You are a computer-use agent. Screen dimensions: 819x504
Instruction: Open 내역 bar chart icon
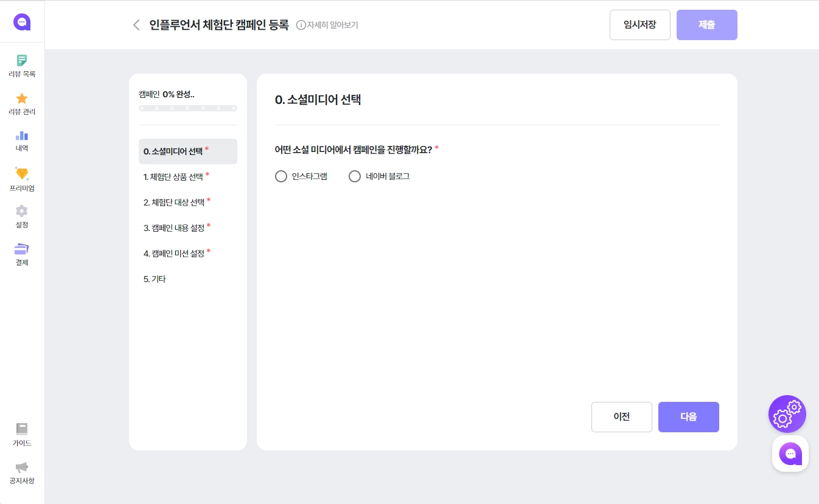(x=22, y=136)
